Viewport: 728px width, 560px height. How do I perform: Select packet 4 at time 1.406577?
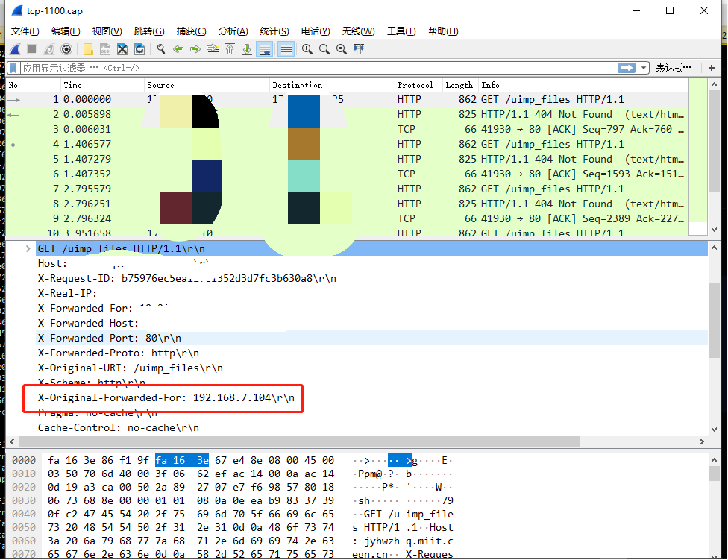click(348, 144)
